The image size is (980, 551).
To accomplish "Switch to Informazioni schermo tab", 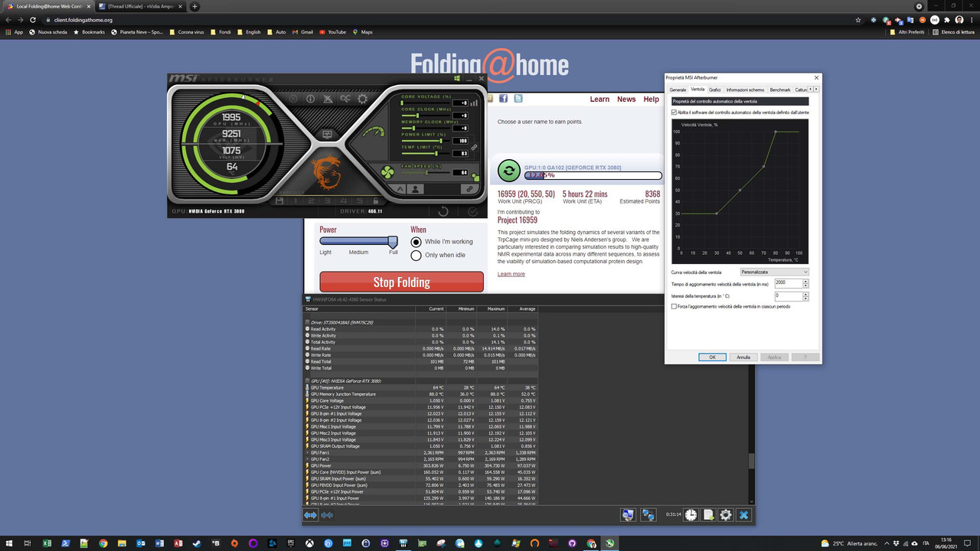I will point(745,90).
